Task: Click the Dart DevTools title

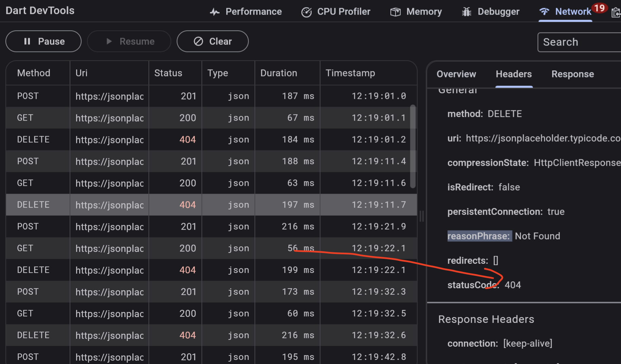Action: (x=40, y=11)
